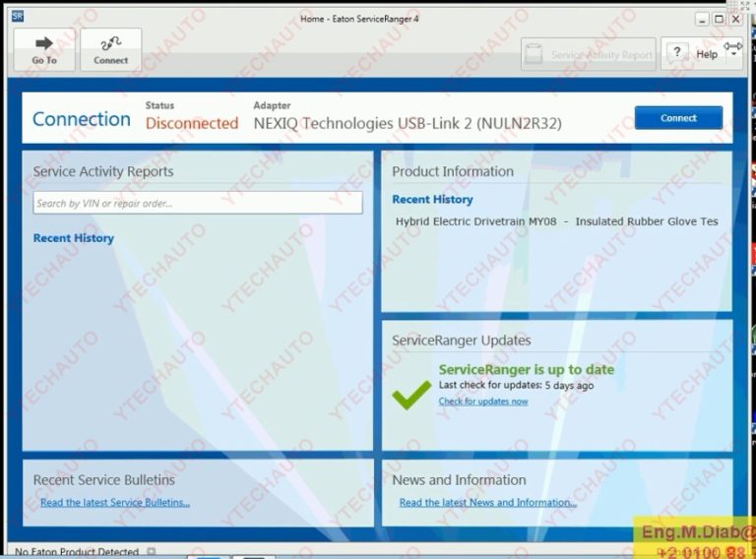This screenshot has width=756, height=559.
Task: Close the ServiceRanger window
Action: click(x=735, y=20)
